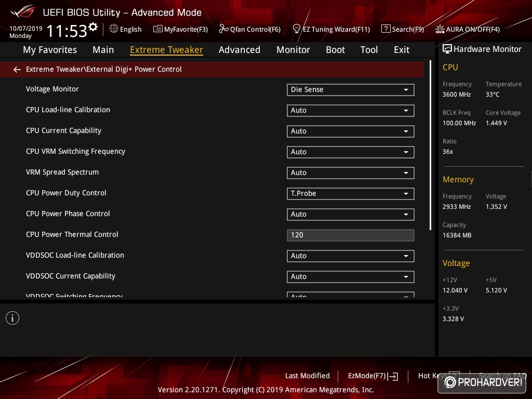532x399 pixels.
Task: Switch to Boot tab
Action: [335, 50]
